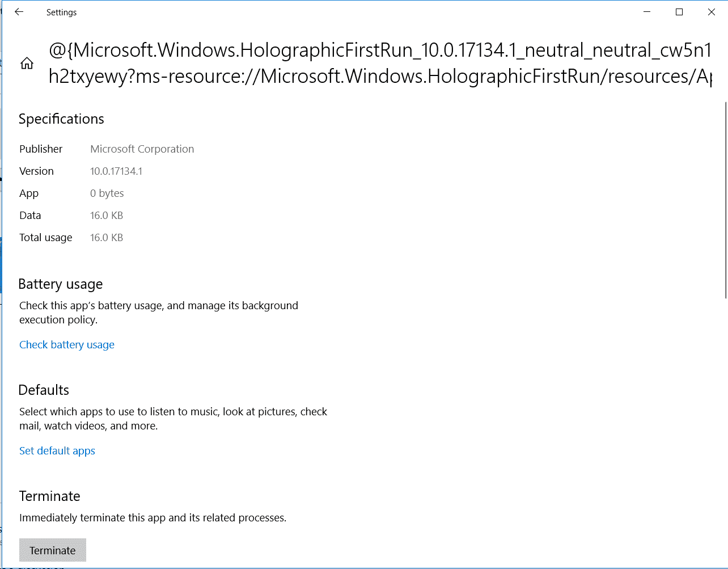Click the Terminate section heading
The image size is (728, 569).
tap(50, 496)
